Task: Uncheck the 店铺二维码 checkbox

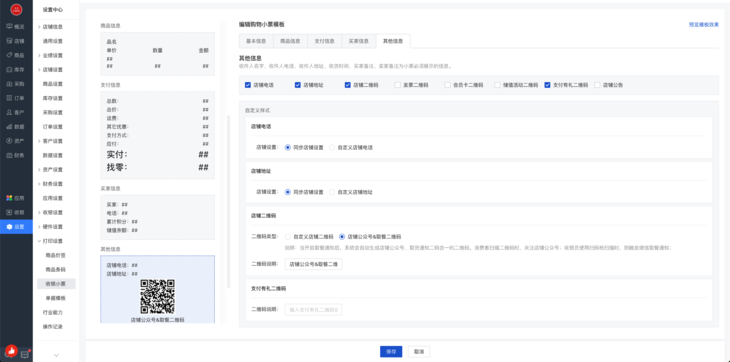Action: pyautogui.click(x=348, y=85)
